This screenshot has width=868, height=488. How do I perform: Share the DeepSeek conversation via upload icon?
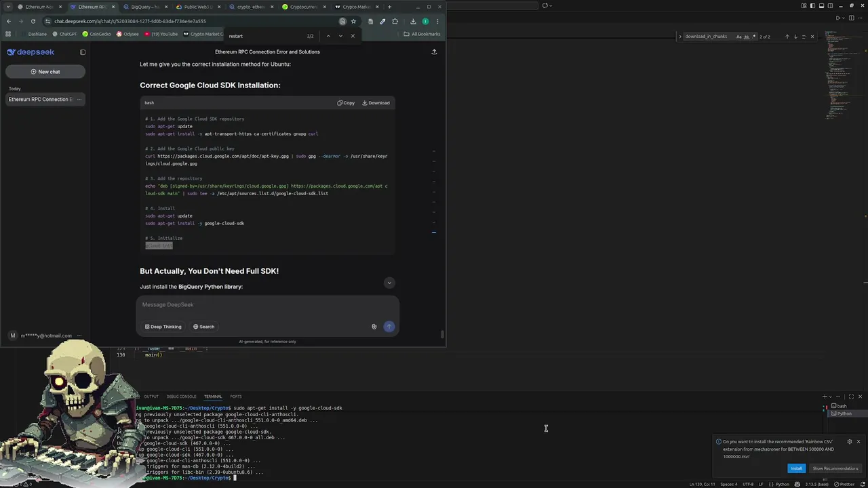(434, 52)
